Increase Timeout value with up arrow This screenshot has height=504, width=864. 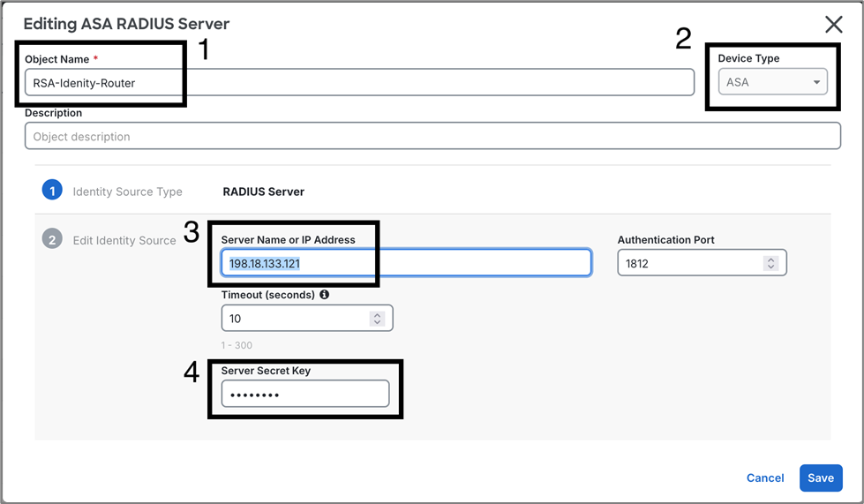pyautogui.click(x=377, y=315)
